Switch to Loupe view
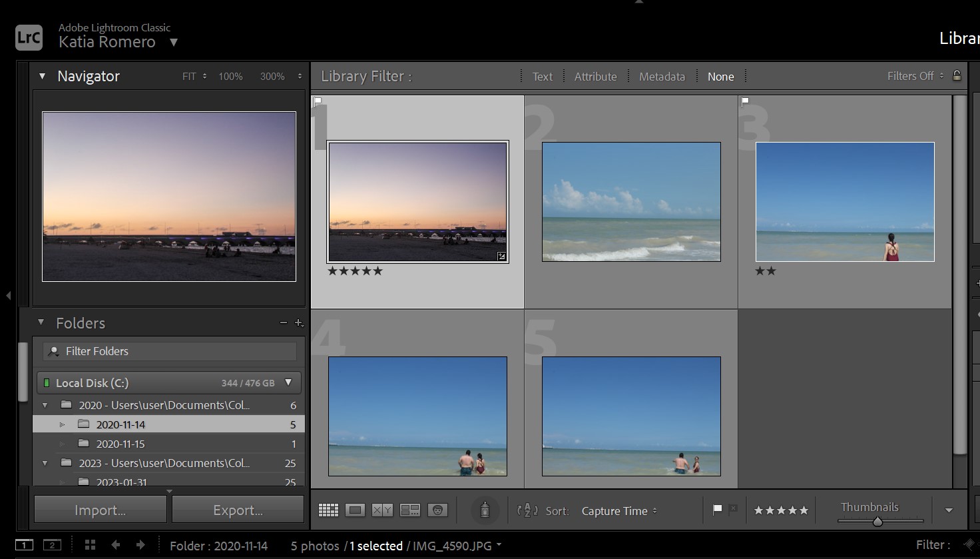Image resolution: width=980 pixels, height=559 pixels. coord(355,510)
